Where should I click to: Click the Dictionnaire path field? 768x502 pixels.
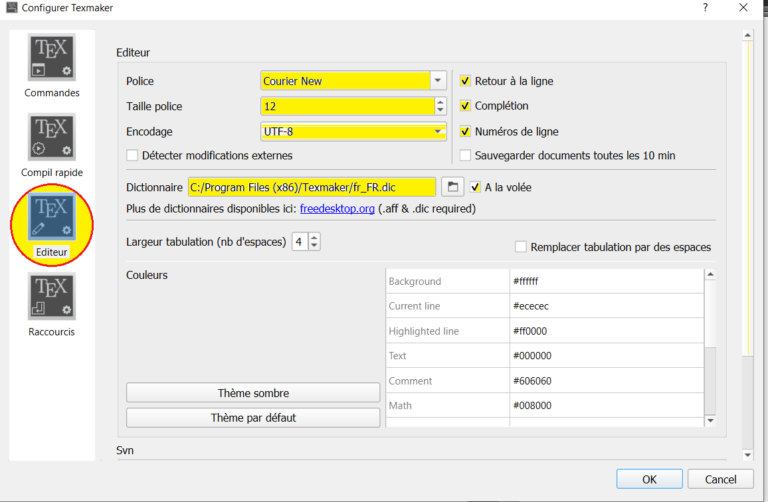tap(312, 187)
